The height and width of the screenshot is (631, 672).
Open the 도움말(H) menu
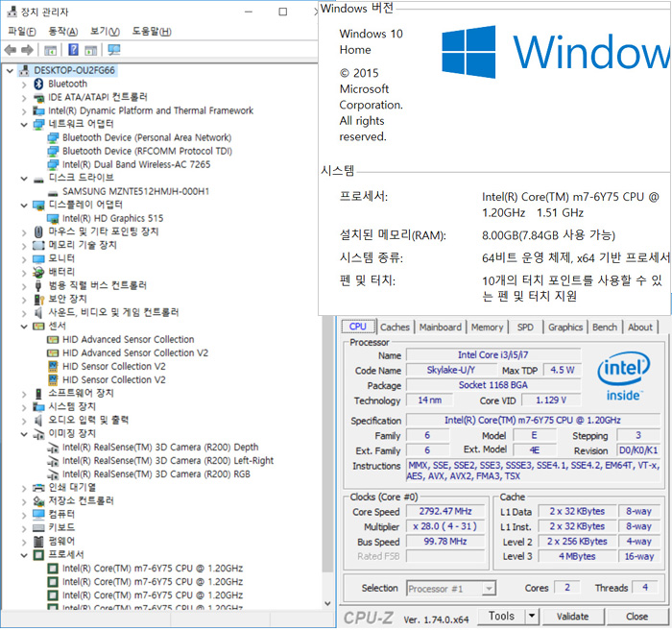pos(152,32)
